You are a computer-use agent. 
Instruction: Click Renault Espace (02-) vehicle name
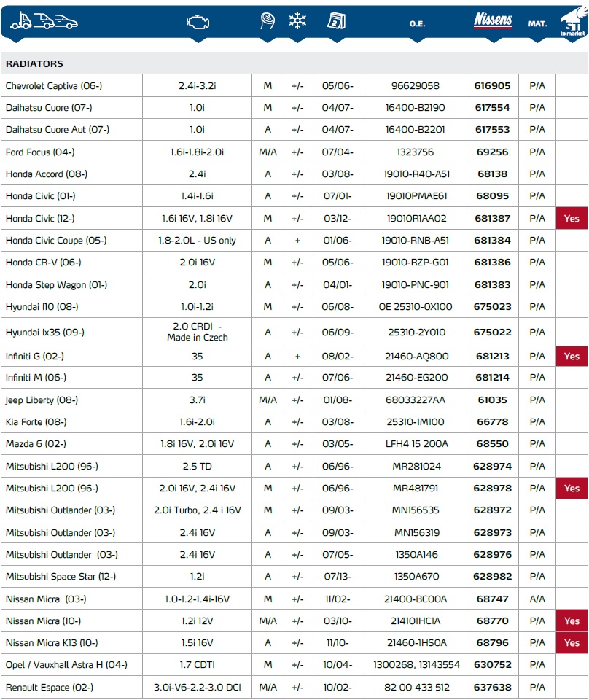[x=49, y=687]
